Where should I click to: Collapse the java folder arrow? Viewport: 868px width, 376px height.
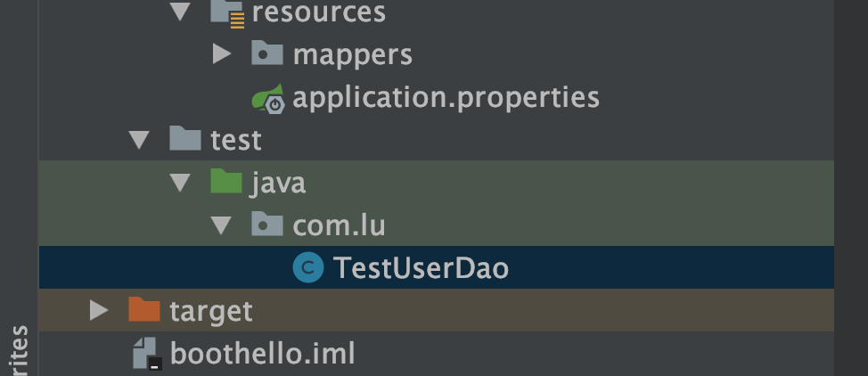(x=181, y=183)
